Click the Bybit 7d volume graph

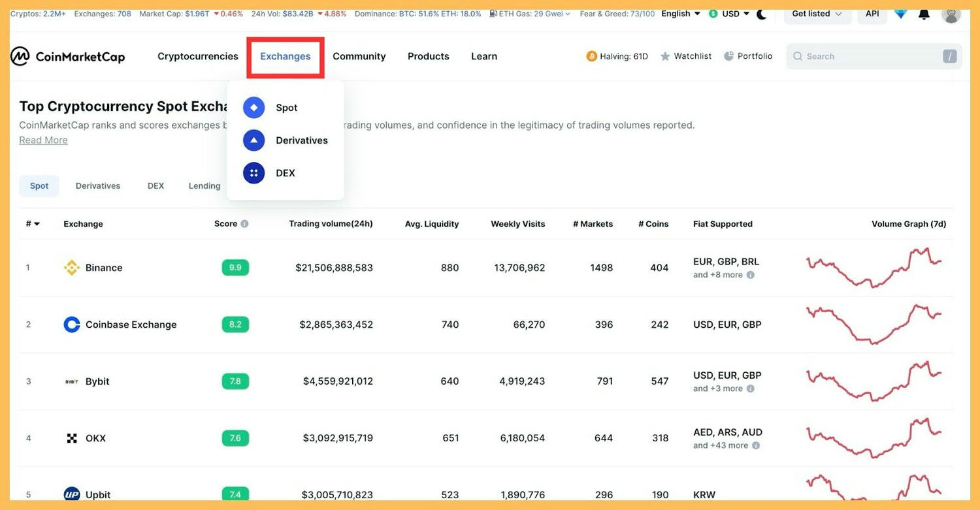(x=874, y=381)
